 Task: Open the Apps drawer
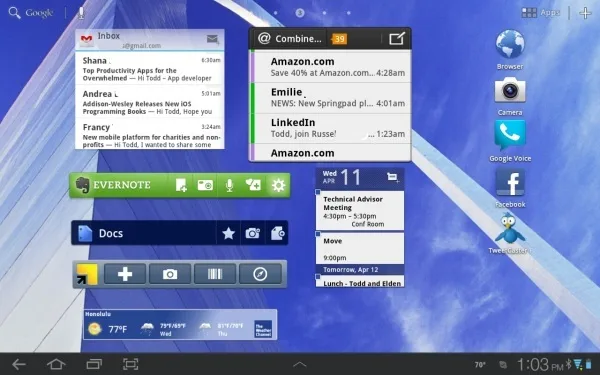click(x=541, y=13)
